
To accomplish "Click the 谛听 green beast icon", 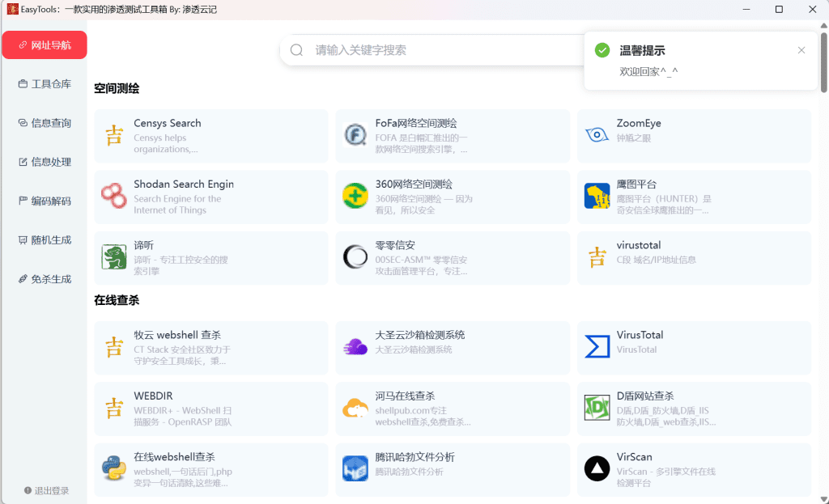I will [x=114, y=257].
